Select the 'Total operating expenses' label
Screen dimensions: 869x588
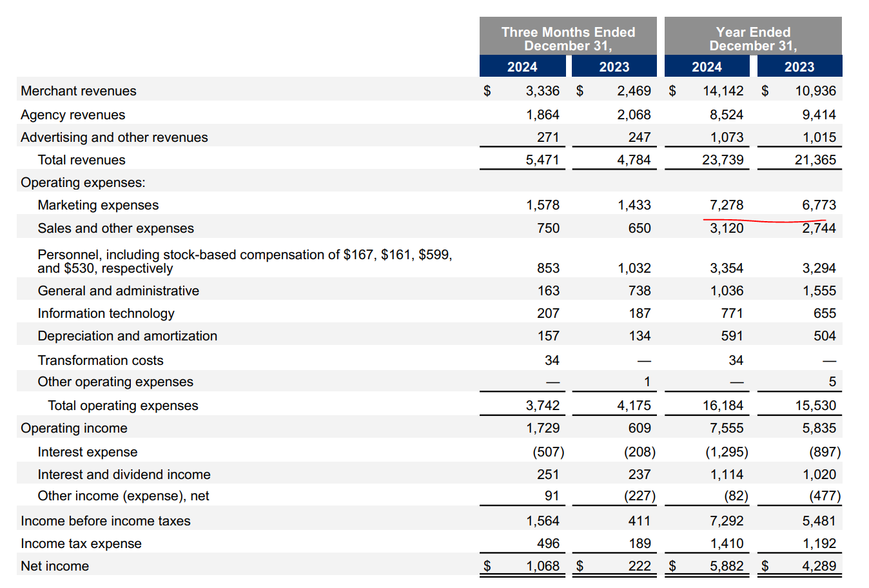pyautogui.click(x=122, y=406)
